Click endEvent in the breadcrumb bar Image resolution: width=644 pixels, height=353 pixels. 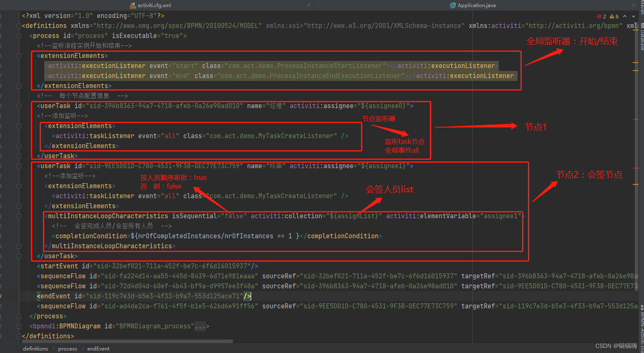click(98, 348)
